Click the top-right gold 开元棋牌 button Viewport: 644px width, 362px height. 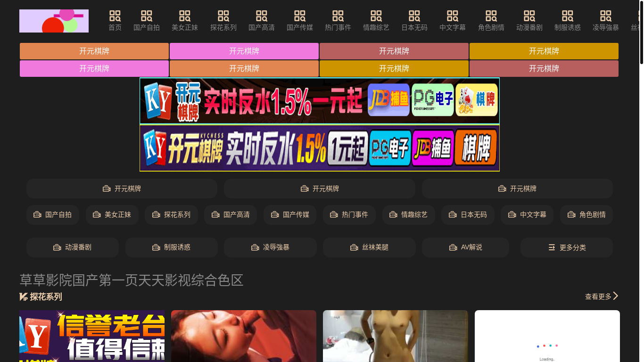click(544, 51)
